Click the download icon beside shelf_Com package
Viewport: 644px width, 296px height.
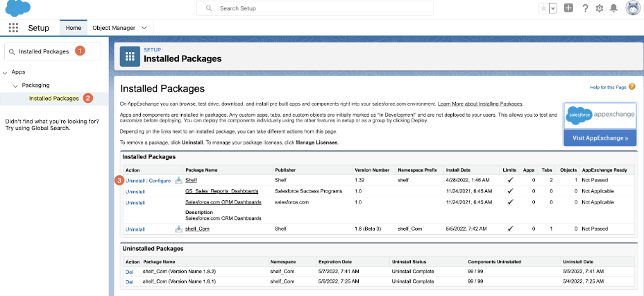tap(178, 229)
